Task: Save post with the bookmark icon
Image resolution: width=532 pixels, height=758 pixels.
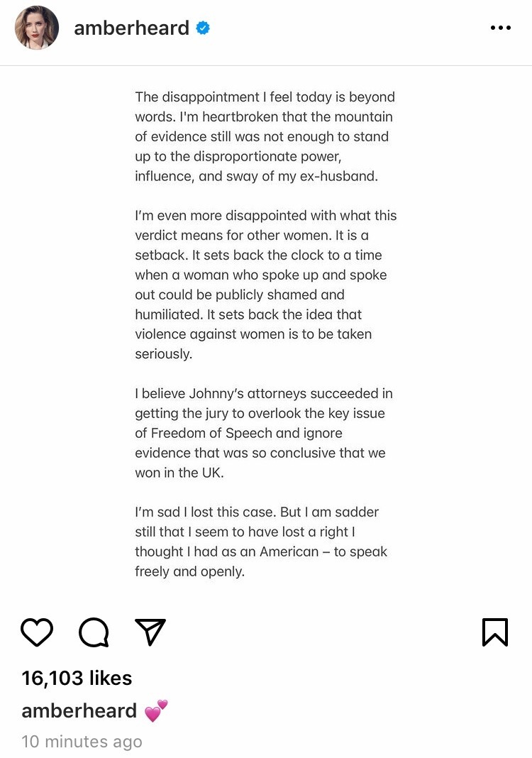Action: coord(494,632)
